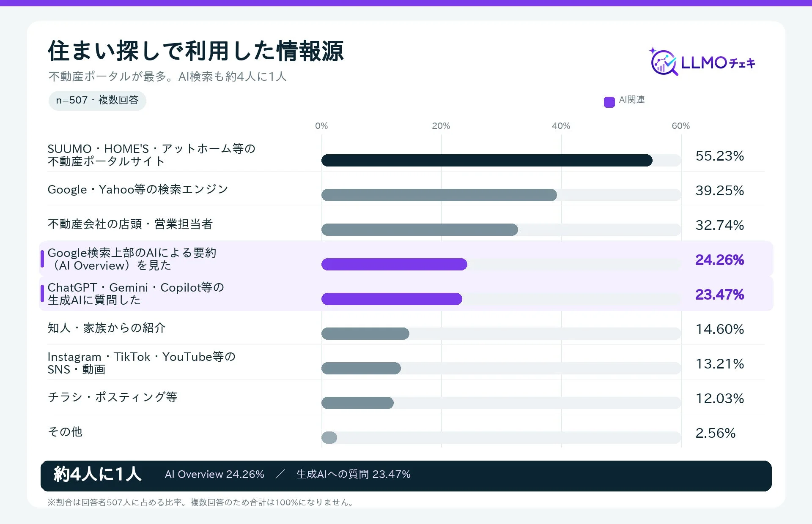Click the dark 55.23% portal site bar
812x524 pixels.
tap(487, 160)
